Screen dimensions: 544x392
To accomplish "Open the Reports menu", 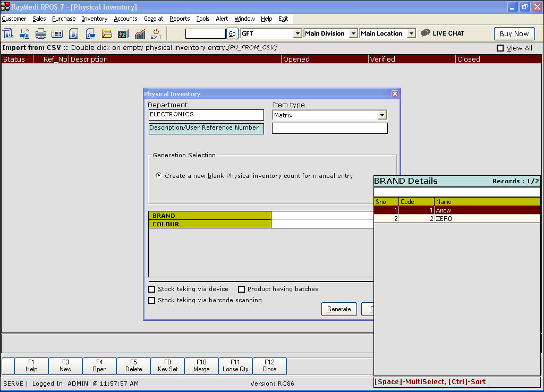I will click(180, 19).
